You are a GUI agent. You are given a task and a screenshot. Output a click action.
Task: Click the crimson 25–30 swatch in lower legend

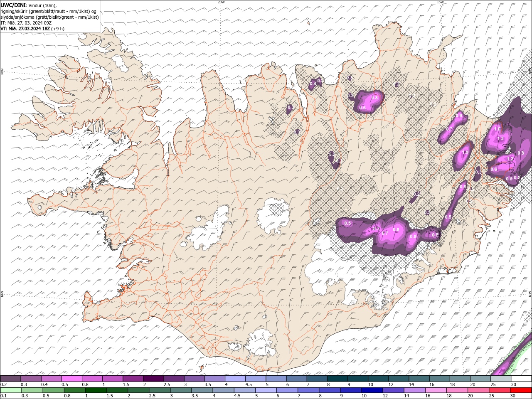(500, 390)
